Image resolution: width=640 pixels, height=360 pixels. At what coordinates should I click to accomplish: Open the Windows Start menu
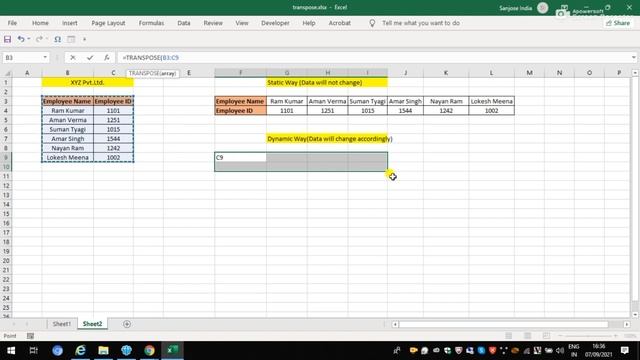(x=11, y=350)
